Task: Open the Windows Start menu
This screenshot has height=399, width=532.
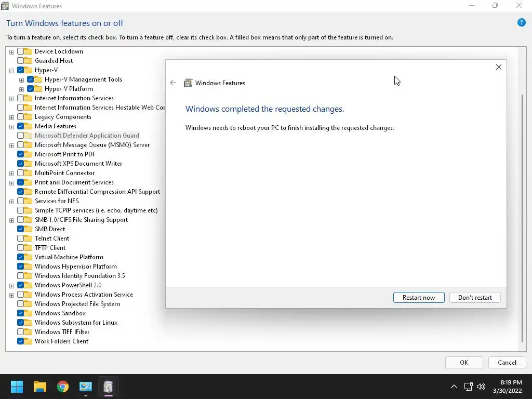Action: 17,387
